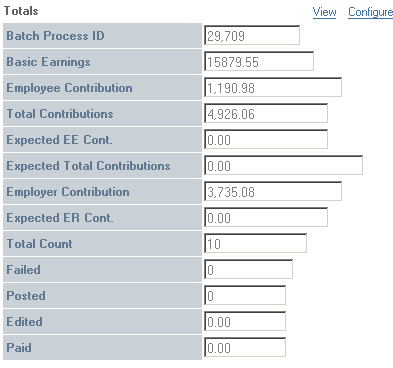The width and height of the screenshot is (393, 368).
Task: Click the Totals section heading
Action: (21, 11)
